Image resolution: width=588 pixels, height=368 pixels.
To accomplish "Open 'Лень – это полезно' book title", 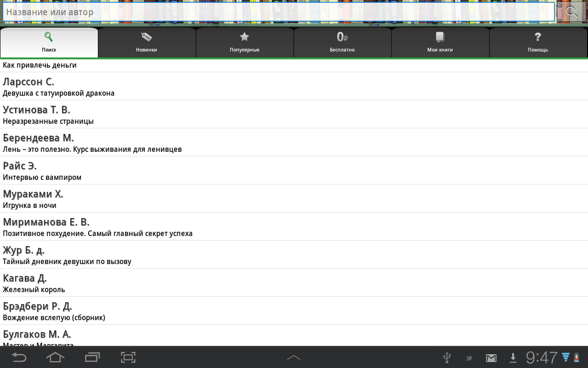I will [92, 149].
